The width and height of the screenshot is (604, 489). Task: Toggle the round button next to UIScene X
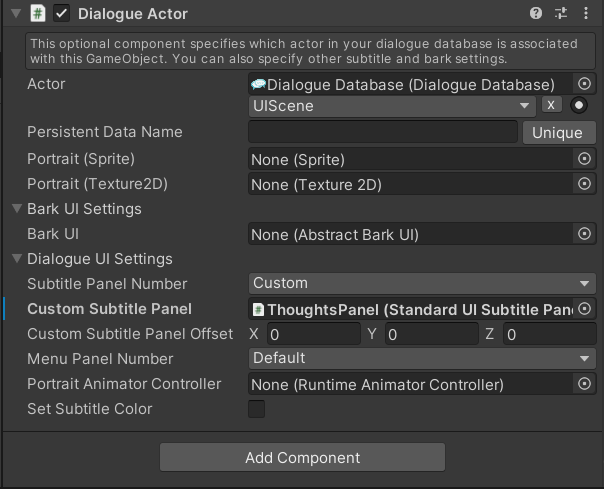coord(579,105)
